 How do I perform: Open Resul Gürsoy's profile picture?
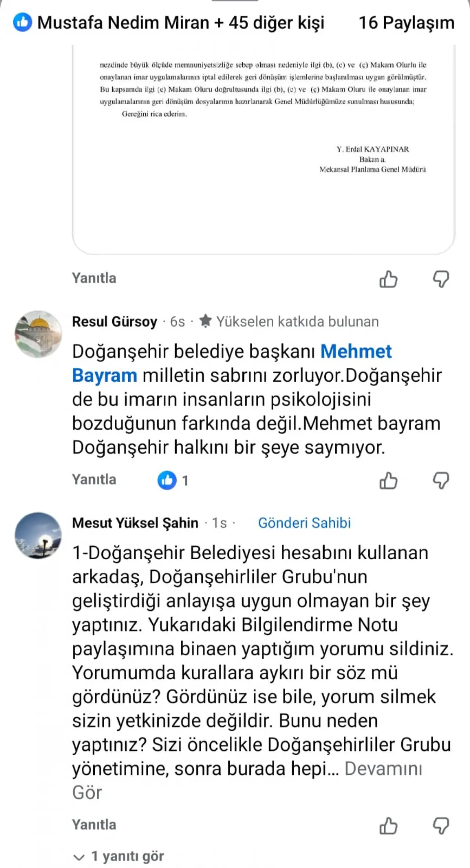pos(38,334)
